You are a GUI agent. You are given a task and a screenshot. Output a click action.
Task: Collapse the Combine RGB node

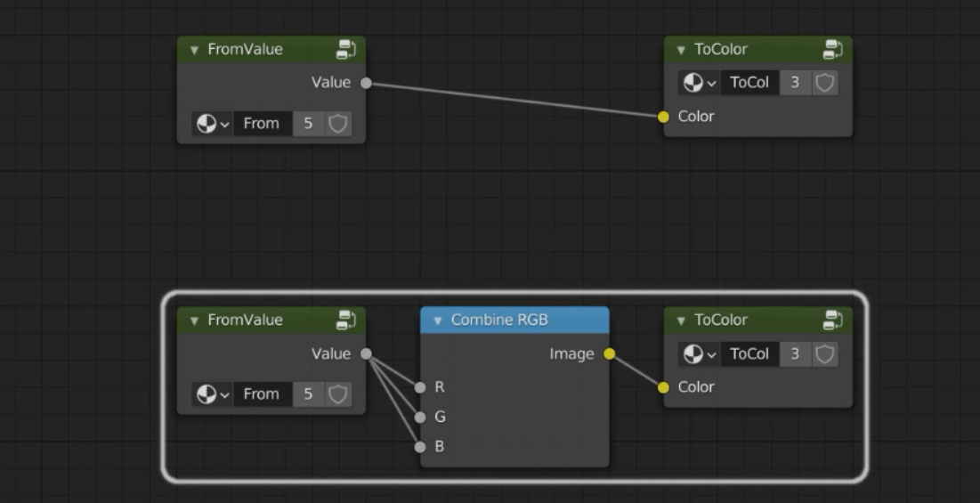coord(438,320)
